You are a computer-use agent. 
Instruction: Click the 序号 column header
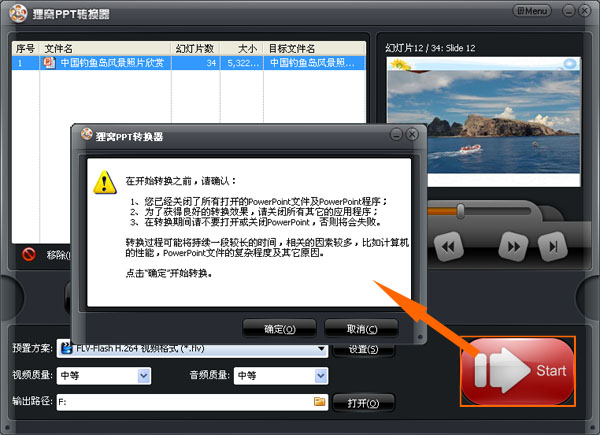[x=25, y=49]
